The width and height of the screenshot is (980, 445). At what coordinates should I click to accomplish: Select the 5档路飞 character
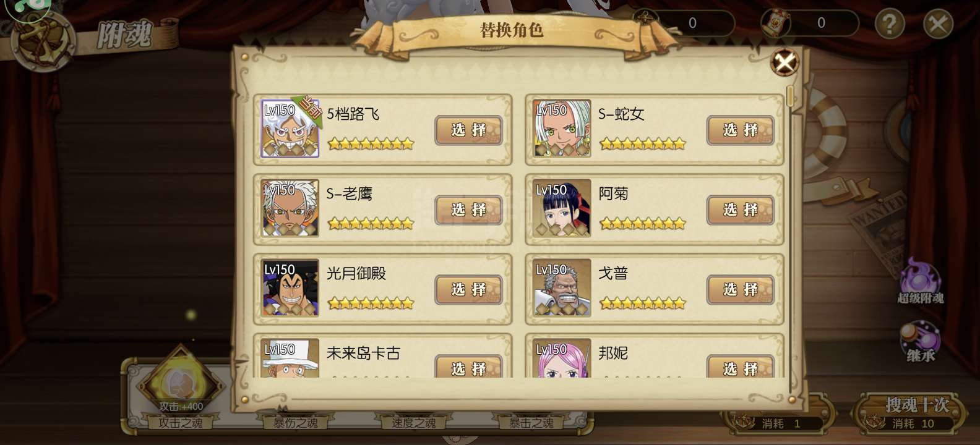468,130
